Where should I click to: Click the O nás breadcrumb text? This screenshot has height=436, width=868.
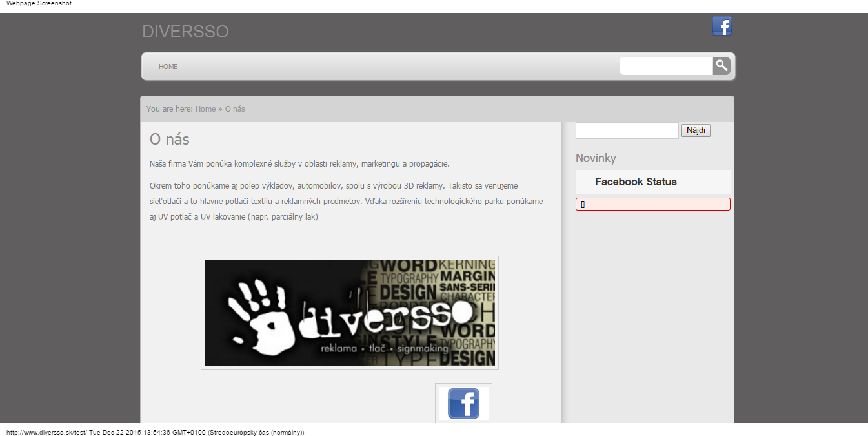pos(235,109)
